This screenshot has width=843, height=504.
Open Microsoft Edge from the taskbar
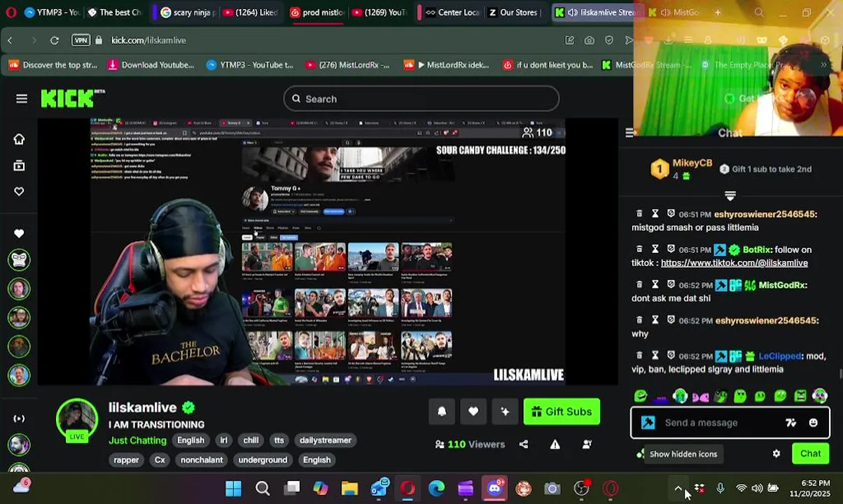pyautogui.click(x=436, y=488)
